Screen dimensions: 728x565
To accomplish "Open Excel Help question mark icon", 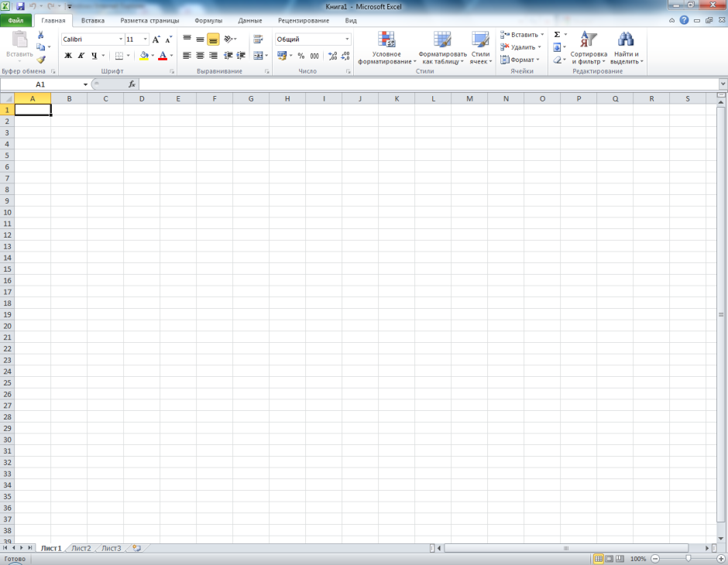I will (684, 20).
